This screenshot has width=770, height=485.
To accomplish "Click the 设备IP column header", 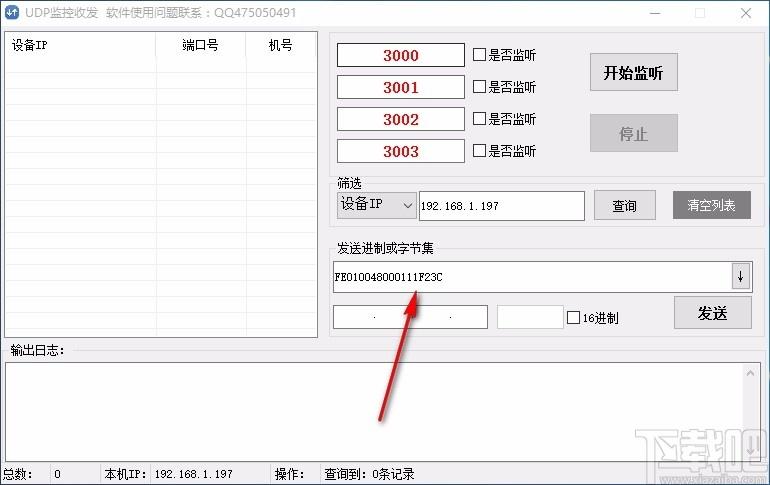I will 81,45.
